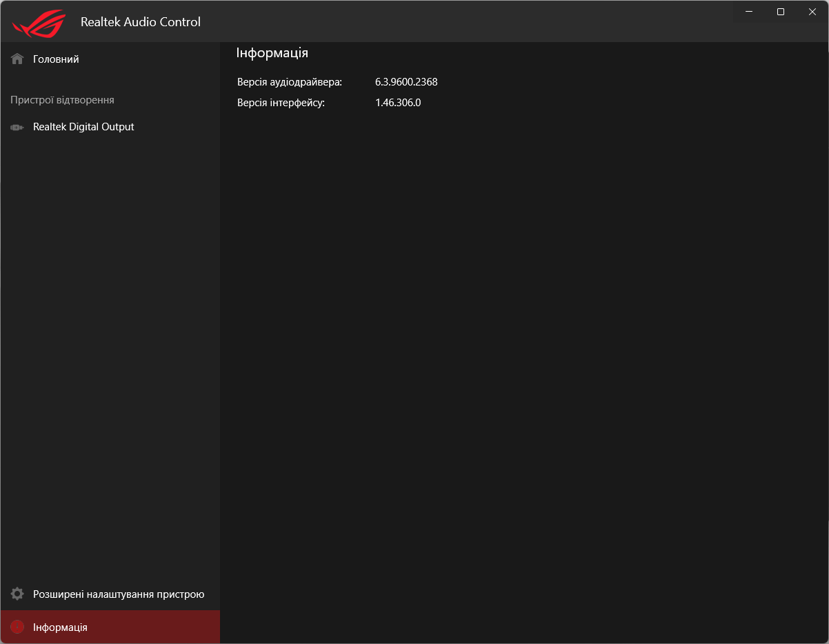Maximize the Realtek Audio Control window

pos(781,12)
